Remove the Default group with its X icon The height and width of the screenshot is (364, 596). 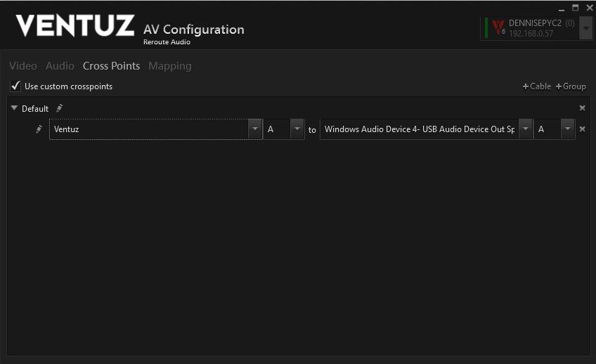582,108
